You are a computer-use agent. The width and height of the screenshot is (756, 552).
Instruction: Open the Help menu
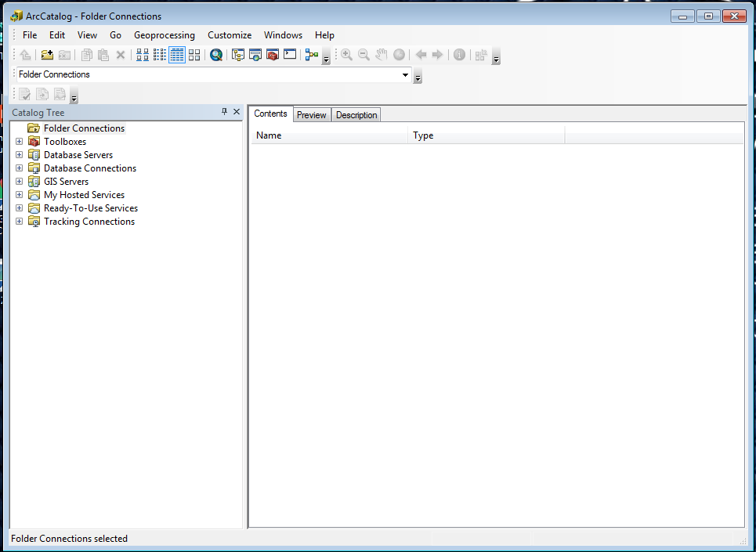point(324,35)
